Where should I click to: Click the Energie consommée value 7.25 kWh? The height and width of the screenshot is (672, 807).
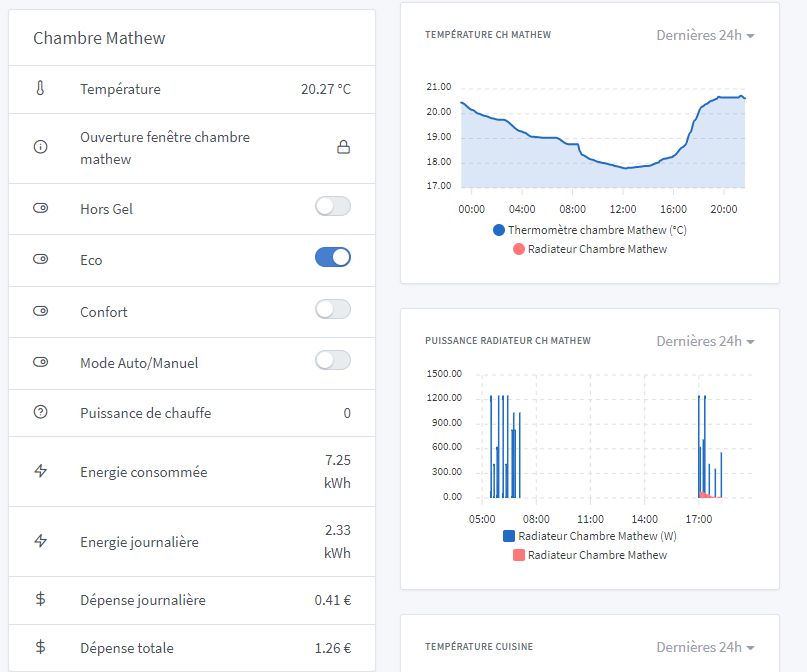pos(337,471)
